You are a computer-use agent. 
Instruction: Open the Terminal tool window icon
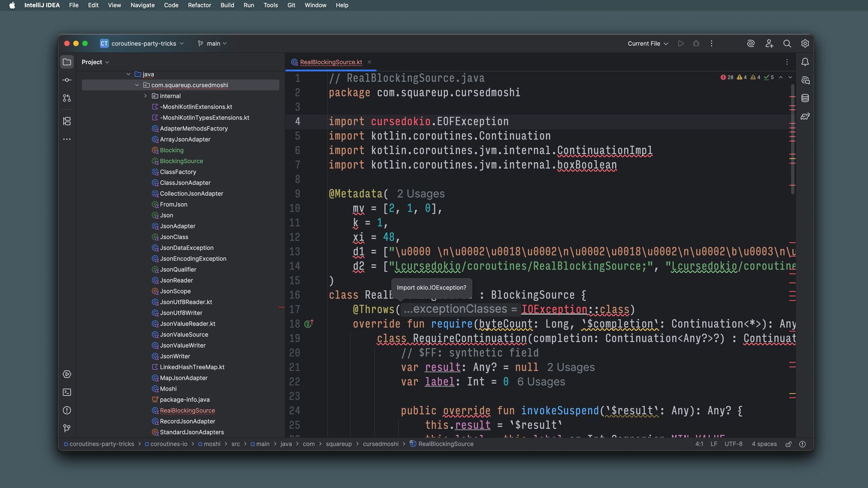(67, 392)
